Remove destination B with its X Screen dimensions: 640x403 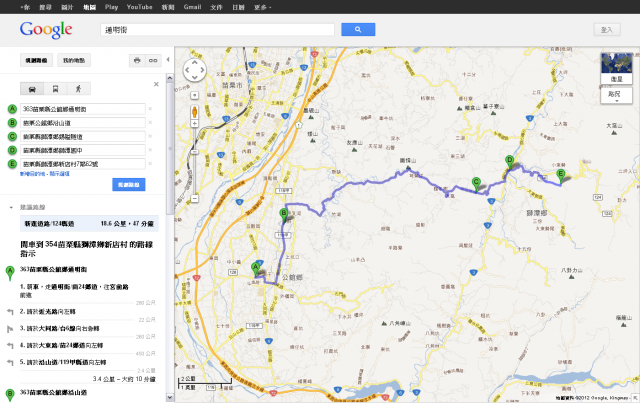tap(150, 122)
